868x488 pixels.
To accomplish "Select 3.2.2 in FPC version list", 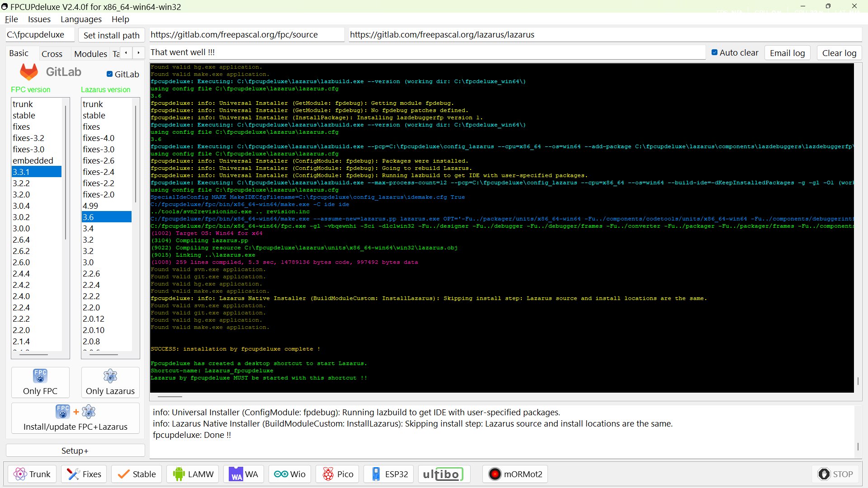I will [37, 183].
